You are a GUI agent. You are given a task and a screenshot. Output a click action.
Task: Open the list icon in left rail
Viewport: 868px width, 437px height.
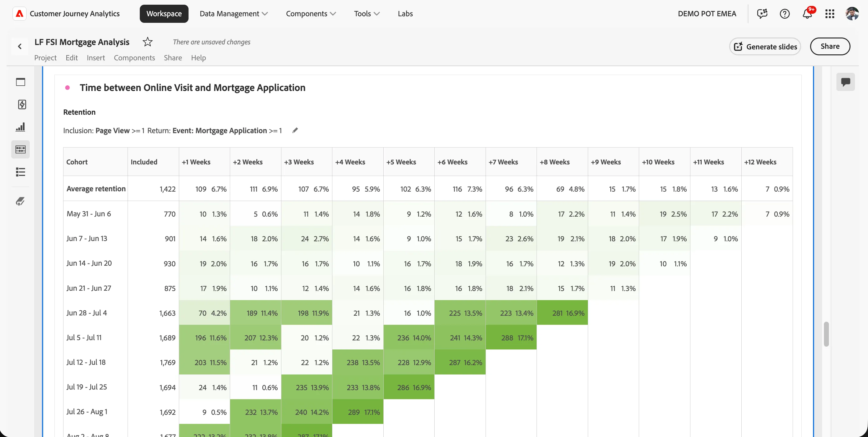pyautogui.click(x=21, y=172)
